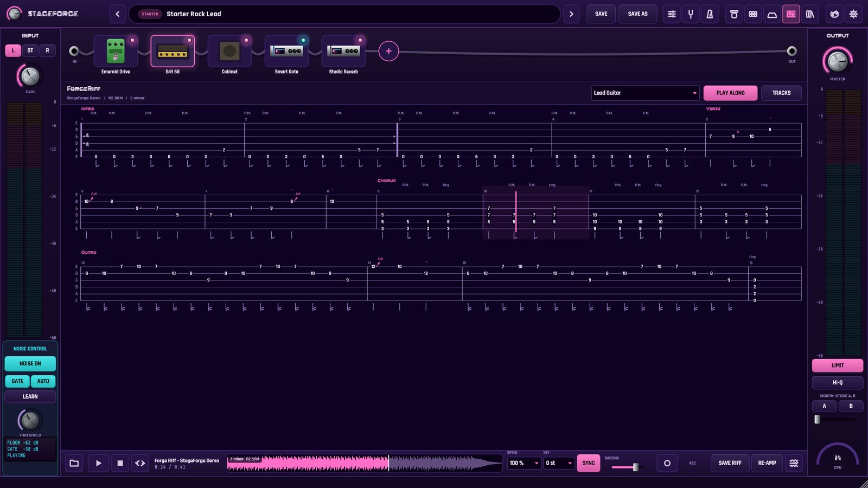Image resolution: width=868 pixels, height=488 pixels.
Task: Open the library books icon
Action: (810, 14)
